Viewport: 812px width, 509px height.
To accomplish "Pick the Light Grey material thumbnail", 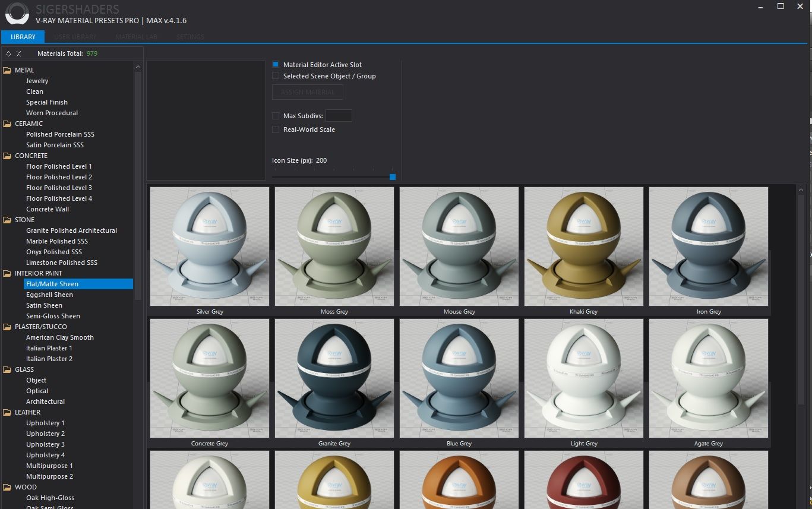I will [584, 378].
